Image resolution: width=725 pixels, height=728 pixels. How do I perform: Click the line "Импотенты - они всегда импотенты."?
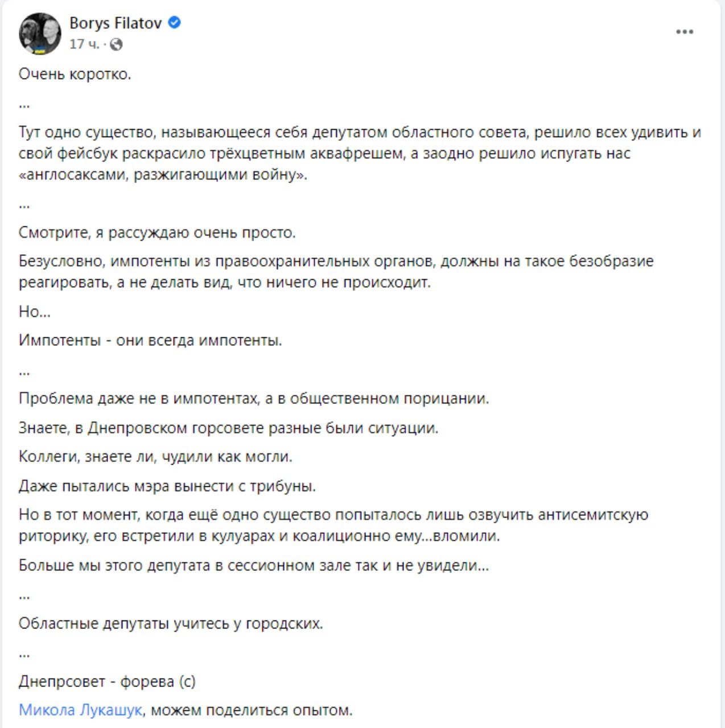[x=150, y=341]
